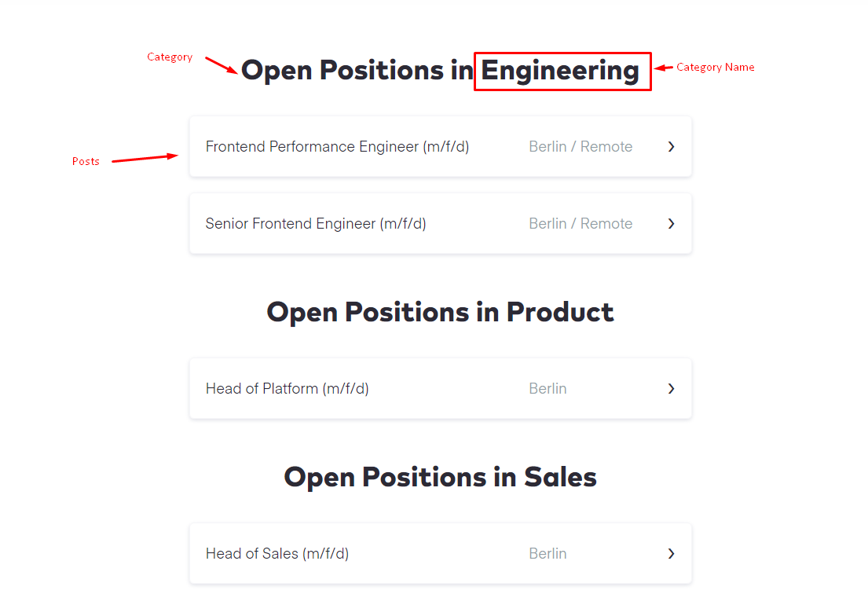Open Head of Platform via its chevron
Viewport: 868px width, 605px height.
tap(671, 388)
